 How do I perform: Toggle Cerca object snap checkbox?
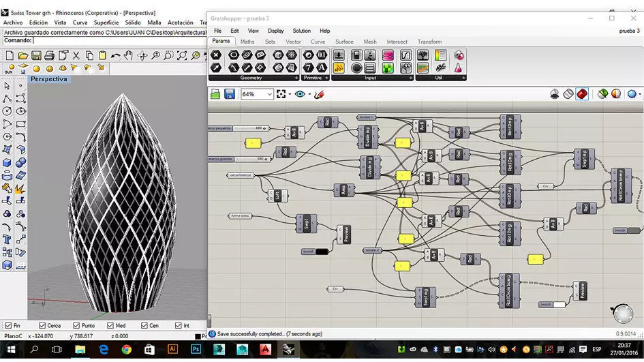coord(42,325)
